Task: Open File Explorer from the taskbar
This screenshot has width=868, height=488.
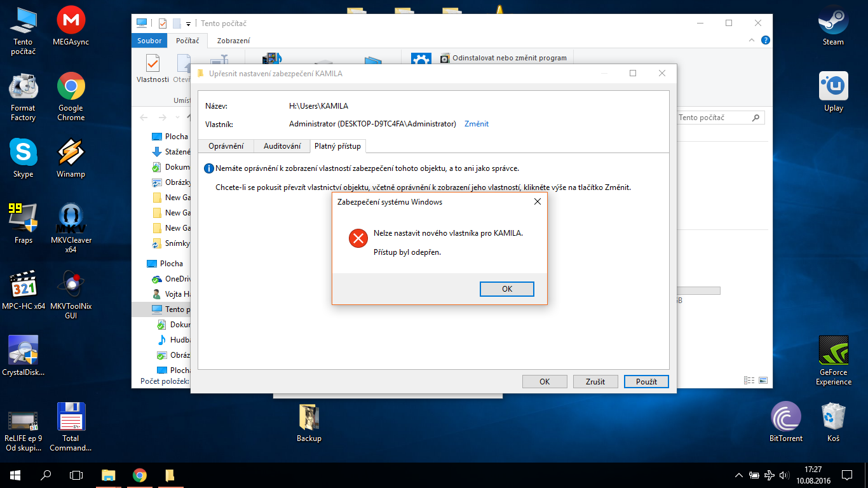Action: tap(109, 475)
